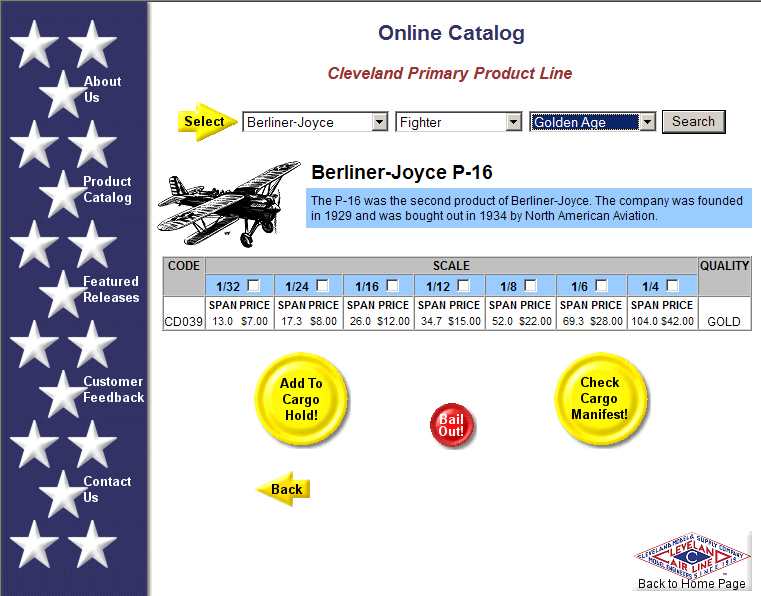Click the Berliner-Joyce P-16 biplane image
The height and width of the screenshot is (596, 761).
230,203
